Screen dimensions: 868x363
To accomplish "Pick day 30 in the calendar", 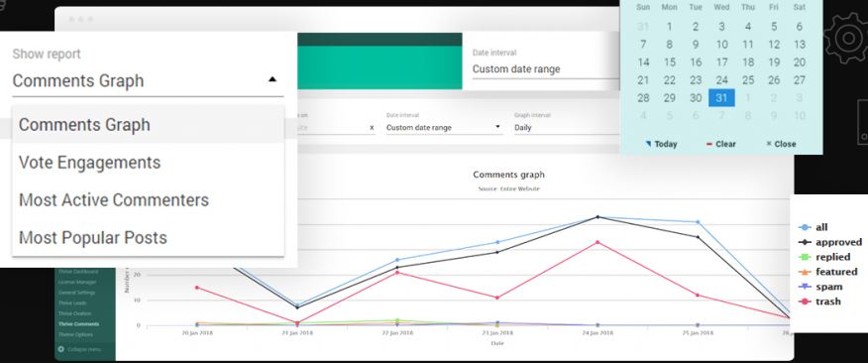I will pos(696,98).
